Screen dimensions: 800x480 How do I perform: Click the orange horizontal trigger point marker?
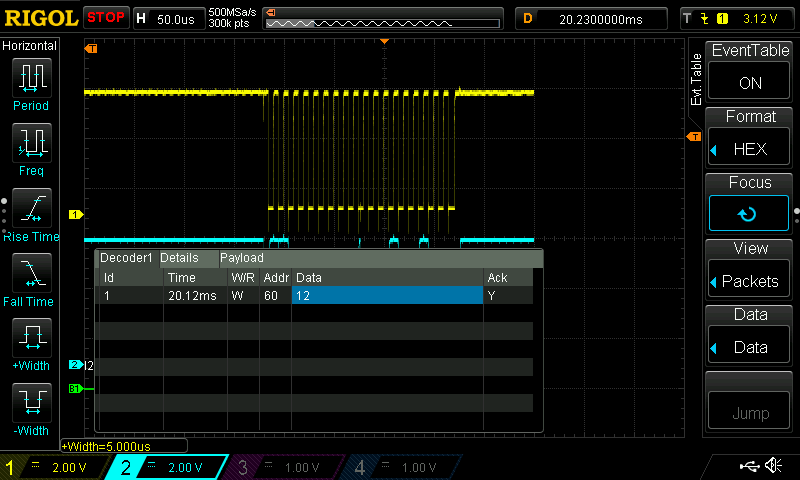(384, 41)
